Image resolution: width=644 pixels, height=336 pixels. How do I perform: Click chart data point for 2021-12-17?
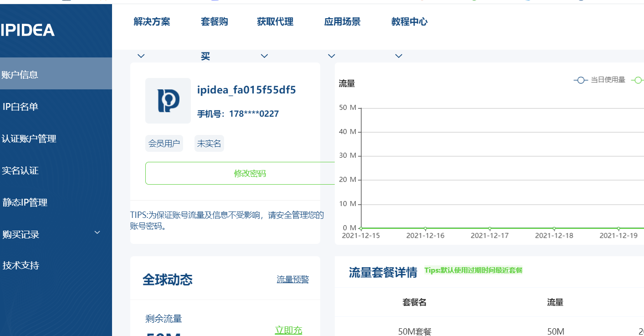point(490,228)
